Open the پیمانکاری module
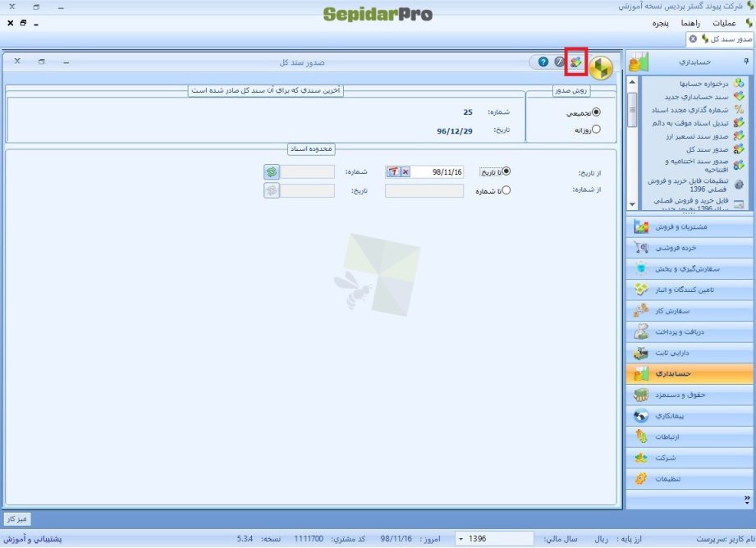 click(690, 415)
